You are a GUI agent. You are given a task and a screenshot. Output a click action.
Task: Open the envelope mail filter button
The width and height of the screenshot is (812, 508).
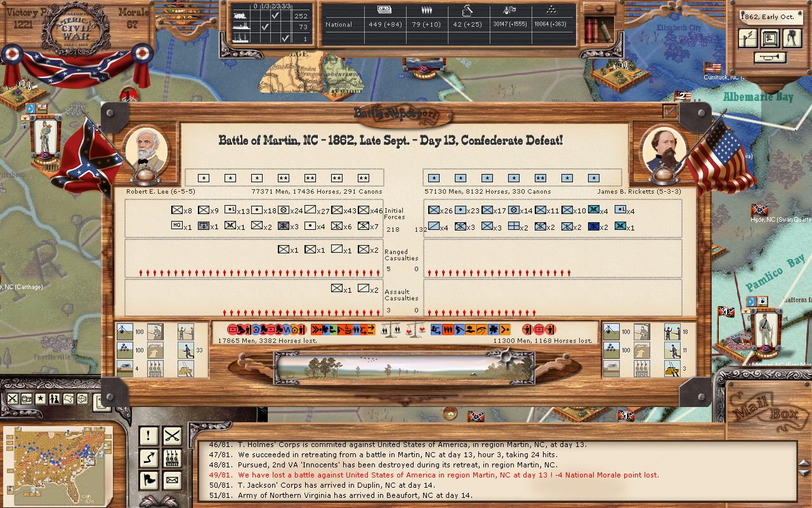[x=172, y=480]
